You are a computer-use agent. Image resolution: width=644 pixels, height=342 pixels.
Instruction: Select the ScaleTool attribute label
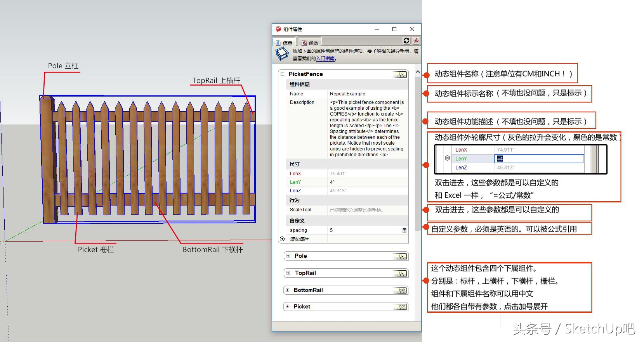click(x=300, y=210)
